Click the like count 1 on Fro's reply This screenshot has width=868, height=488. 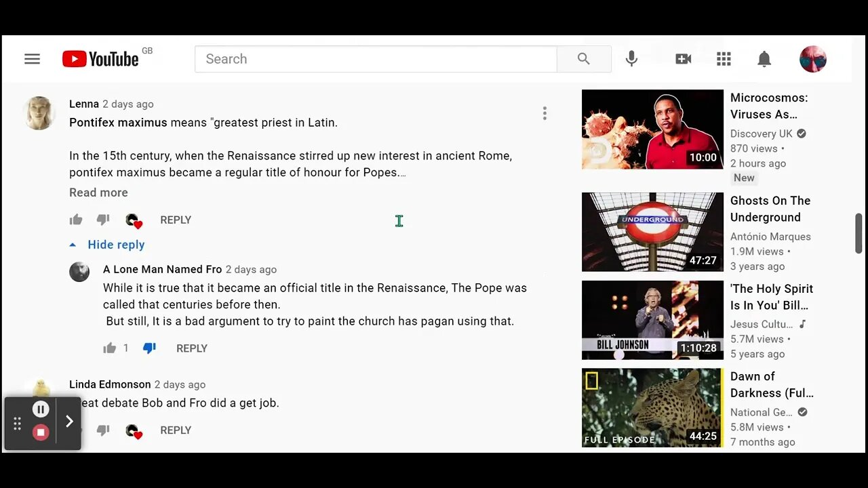(x=125, y=348)
